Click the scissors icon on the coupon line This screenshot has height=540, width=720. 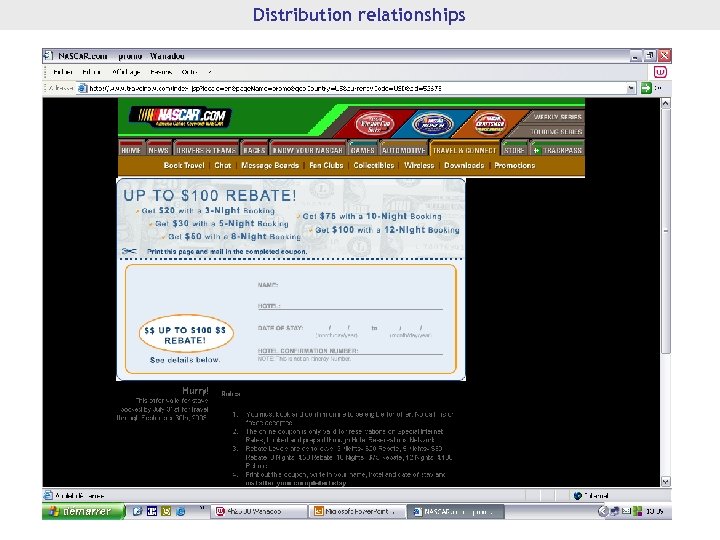click(x=129, y=251)
